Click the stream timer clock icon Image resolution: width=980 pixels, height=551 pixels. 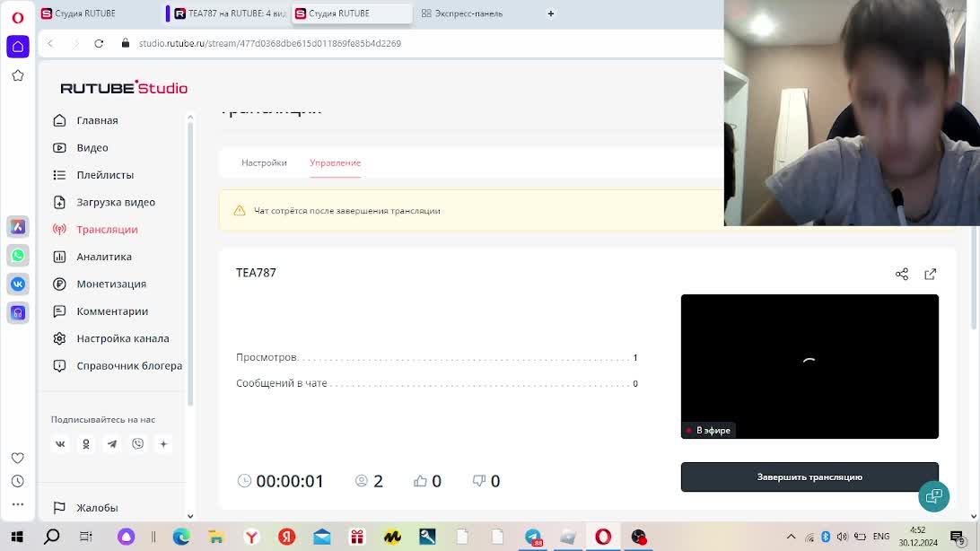tap(244, 481)
